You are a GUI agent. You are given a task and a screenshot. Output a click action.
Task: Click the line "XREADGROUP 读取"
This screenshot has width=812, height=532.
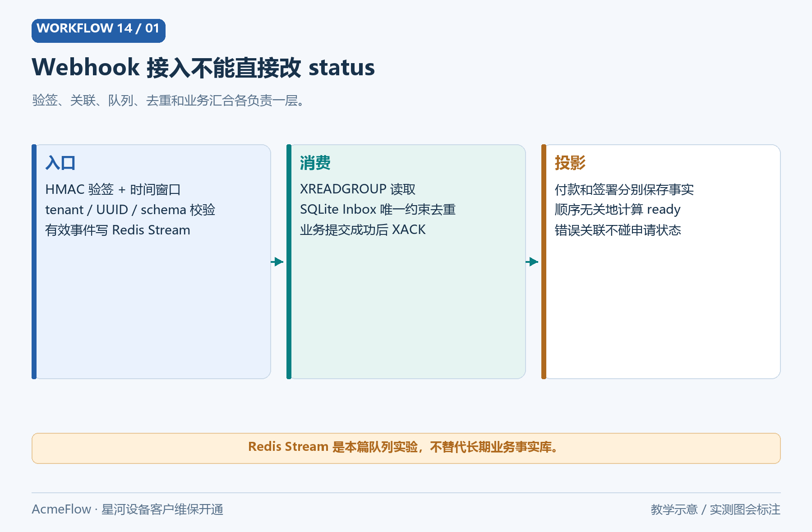(x=358, y=189)
